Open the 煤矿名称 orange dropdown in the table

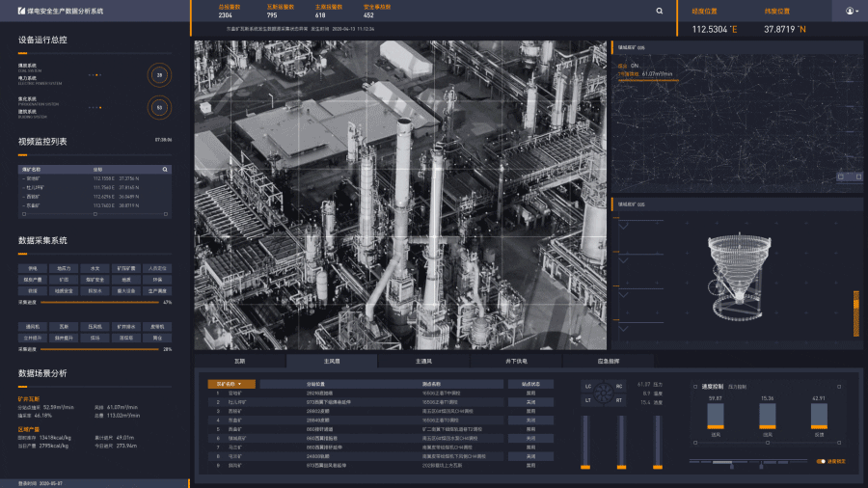click(x=231, y=384)
